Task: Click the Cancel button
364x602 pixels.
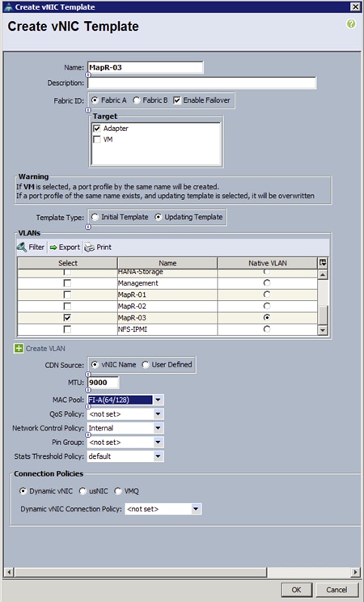Action: 336,590
